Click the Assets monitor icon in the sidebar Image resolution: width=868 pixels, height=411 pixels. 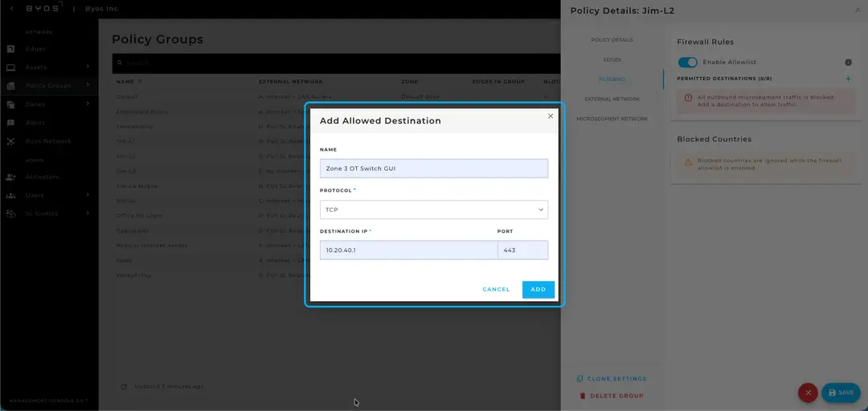pyautogui.click(x=10, y=67)
